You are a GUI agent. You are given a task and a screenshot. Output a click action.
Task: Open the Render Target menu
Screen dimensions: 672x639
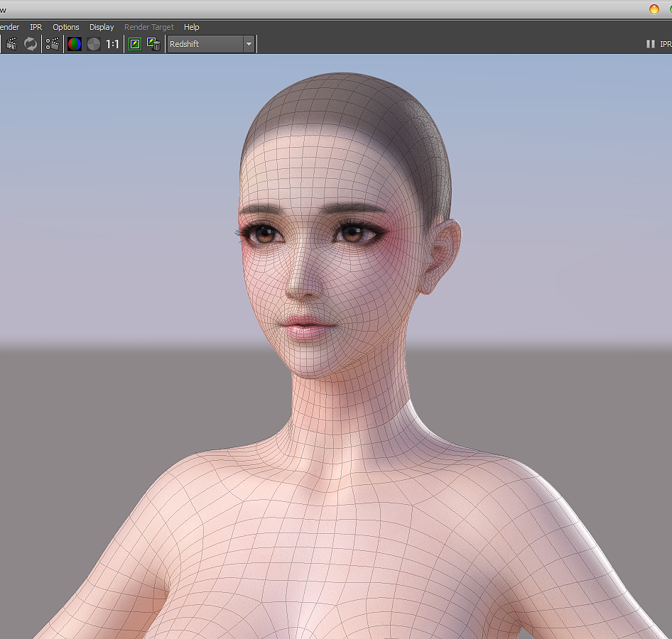point(149,27)
